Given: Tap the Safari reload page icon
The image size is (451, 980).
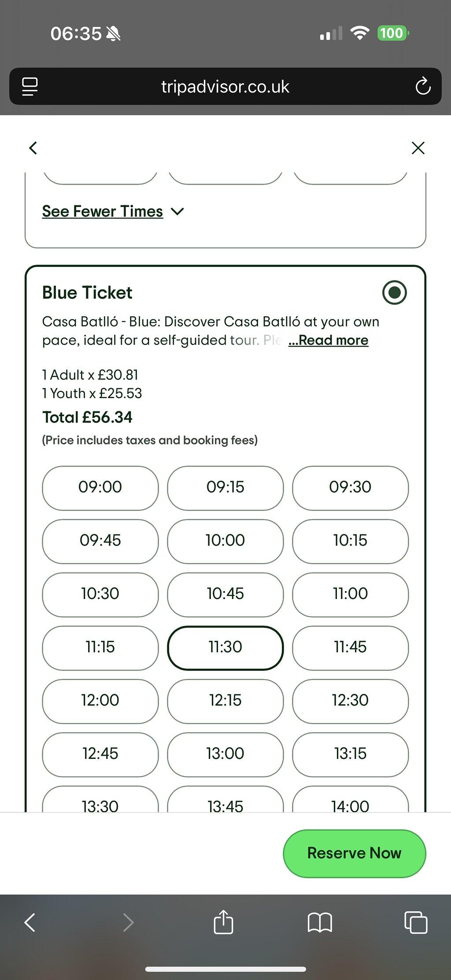Looking at the screenshot, I should pyautogui.click(x=423, y=86).
